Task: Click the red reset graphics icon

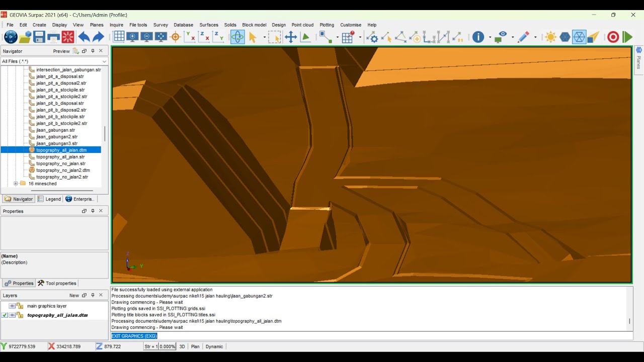Action: [x=68, y=37]
